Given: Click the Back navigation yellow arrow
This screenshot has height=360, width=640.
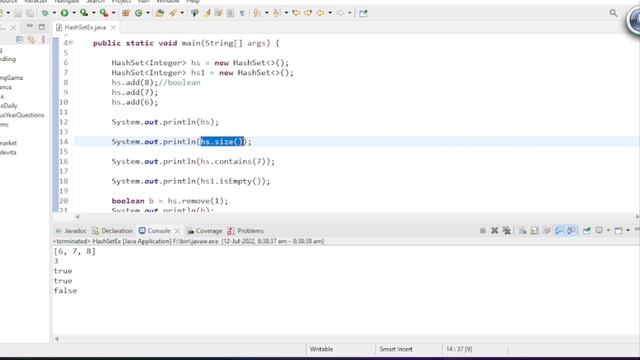Looking at the screenshot, I should coord(320,13).
